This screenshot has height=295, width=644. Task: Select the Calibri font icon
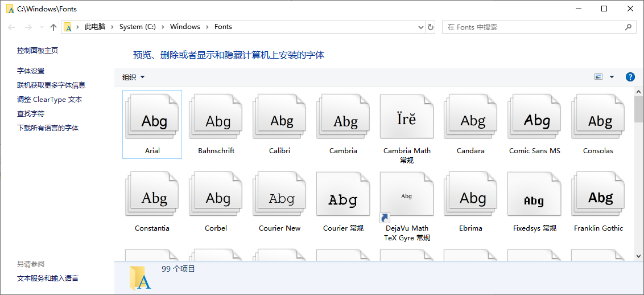pos(280,116)
